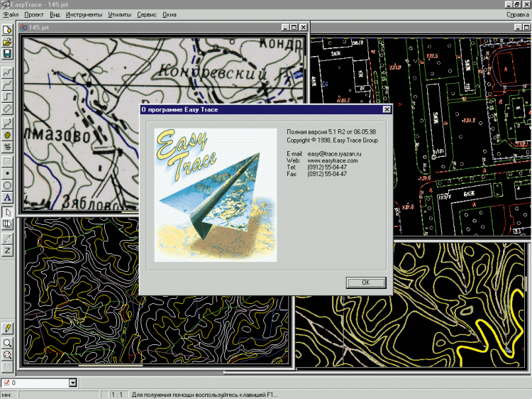Select the smooth polyline tool
Screen dimensions: 532x399
click(x=7, y=84)
